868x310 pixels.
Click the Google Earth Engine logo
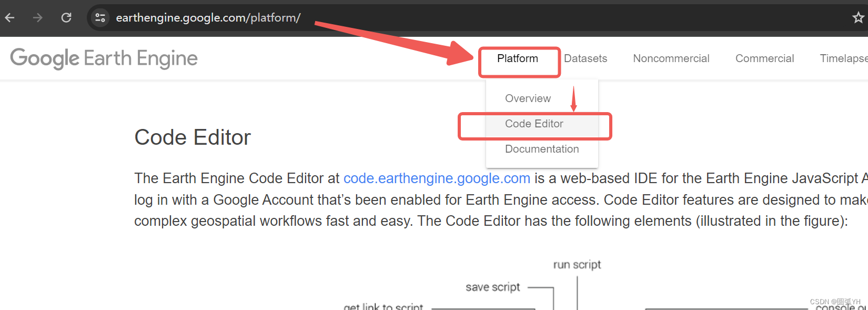(104, 58)
